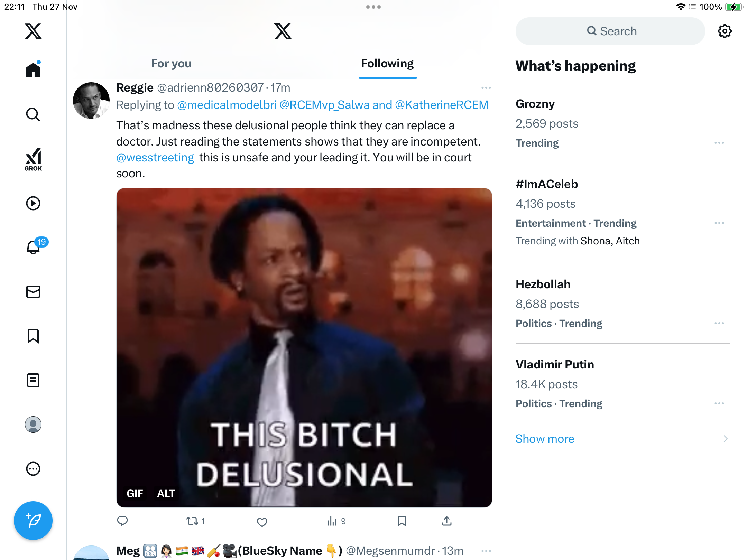This screenshot has width=747, height=560.
Task: Expand options for Vladimir Putin trend
Action: pyautogui.click(x=719, y=403)
